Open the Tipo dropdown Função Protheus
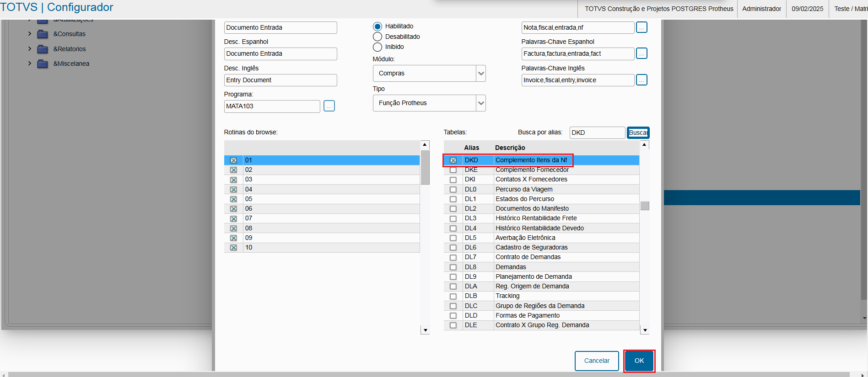Image resolution: width=868 pixels, height=377 pixels. 480,103
